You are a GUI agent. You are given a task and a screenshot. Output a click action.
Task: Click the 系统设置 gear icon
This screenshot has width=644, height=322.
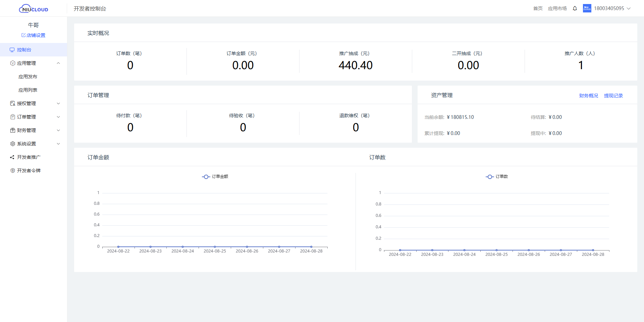click(x=12, y=144)
